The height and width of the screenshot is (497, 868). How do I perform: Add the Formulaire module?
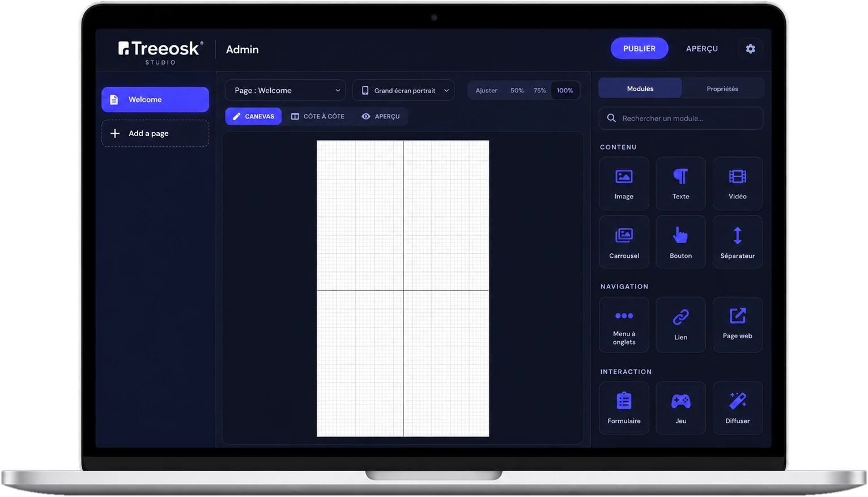(x=624, y=408)
